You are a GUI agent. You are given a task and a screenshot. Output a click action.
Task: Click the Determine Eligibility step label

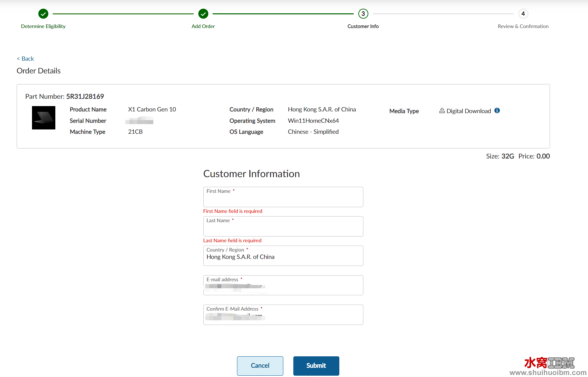(43, 26)
